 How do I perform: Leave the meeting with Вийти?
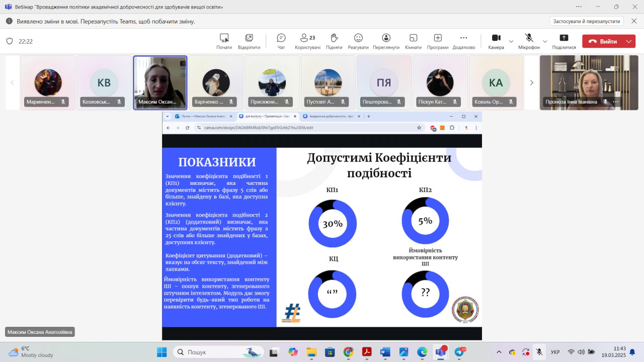[603, 41]
